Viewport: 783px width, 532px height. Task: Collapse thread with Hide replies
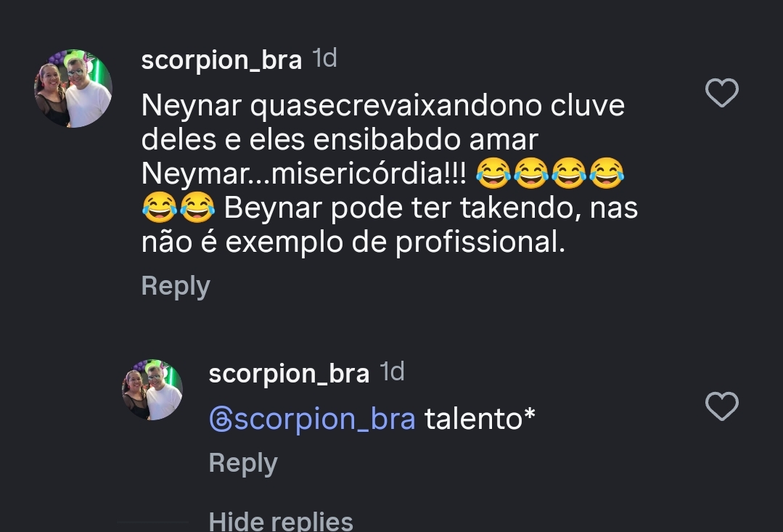click(x=281, y=520)
